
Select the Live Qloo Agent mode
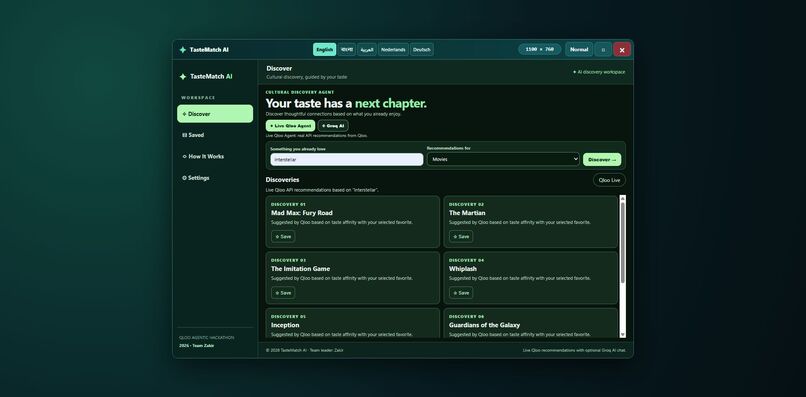pos(290,126)
